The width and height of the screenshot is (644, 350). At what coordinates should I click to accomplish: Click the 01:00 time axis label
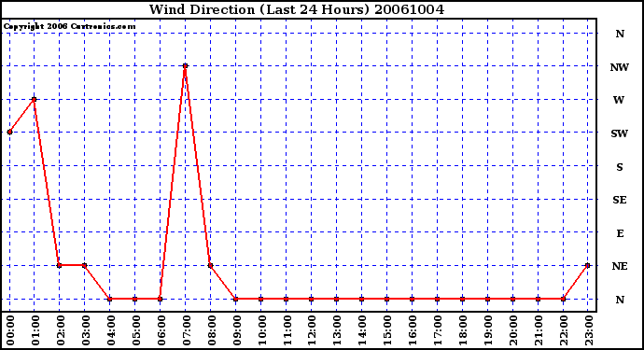pyautogui.click(x=35, y=330)
